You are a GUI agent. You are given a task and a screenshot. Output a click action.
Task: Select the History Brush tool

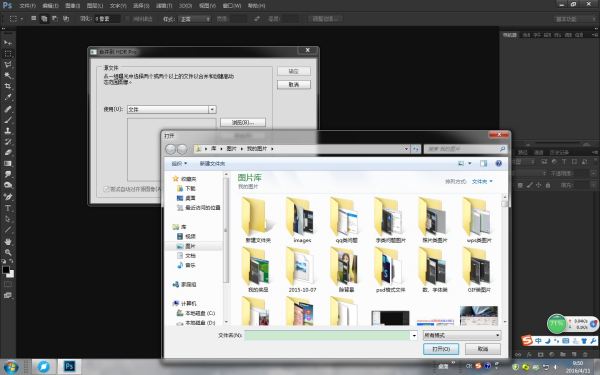tap(8, 142)
